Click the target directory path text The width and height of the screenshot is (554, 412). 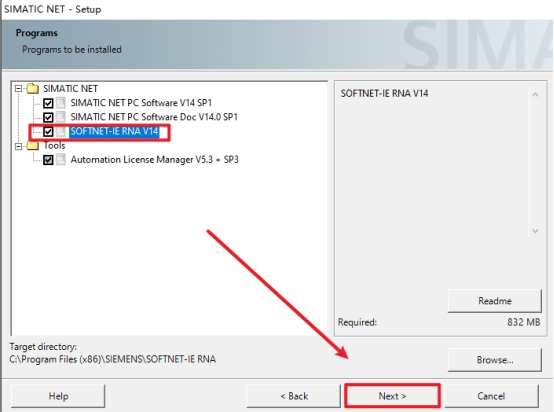[113, 359]
